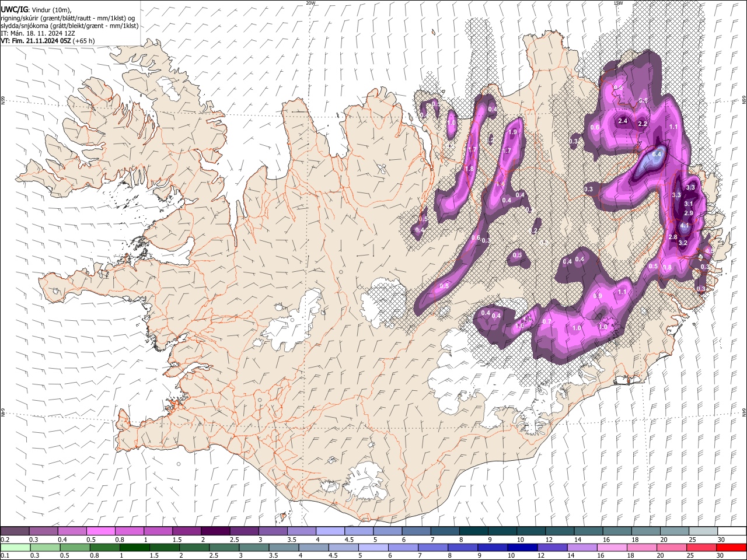This screenshot has height=560, width=747.
Task: Select the 0.5 pink swatch in the upper scale
Action: pos(101,531)
